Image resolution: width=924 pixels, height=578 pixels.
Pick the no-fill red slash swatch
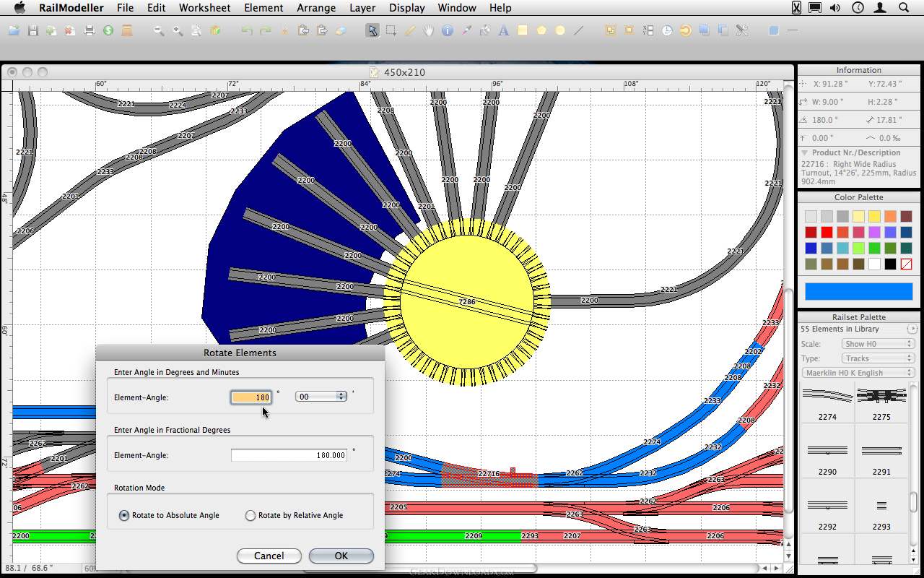point(907,264)
